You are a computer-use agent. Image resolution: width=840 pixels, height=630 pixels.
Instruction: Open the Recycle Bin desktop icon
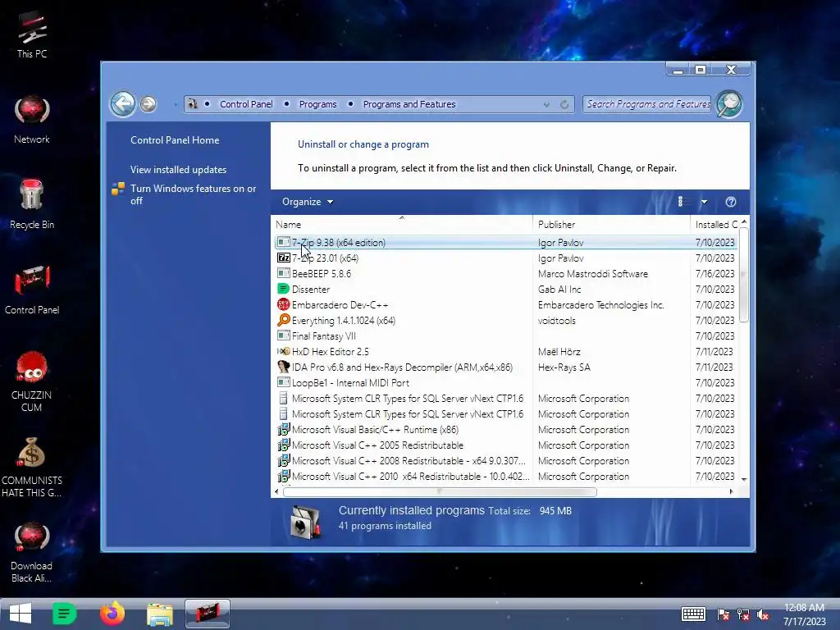pos(32,204)
